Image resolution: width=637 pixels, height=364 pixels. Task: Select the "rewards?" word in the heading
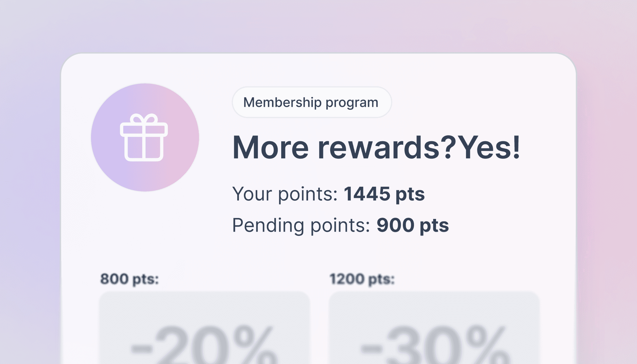(x=386, y=147)
